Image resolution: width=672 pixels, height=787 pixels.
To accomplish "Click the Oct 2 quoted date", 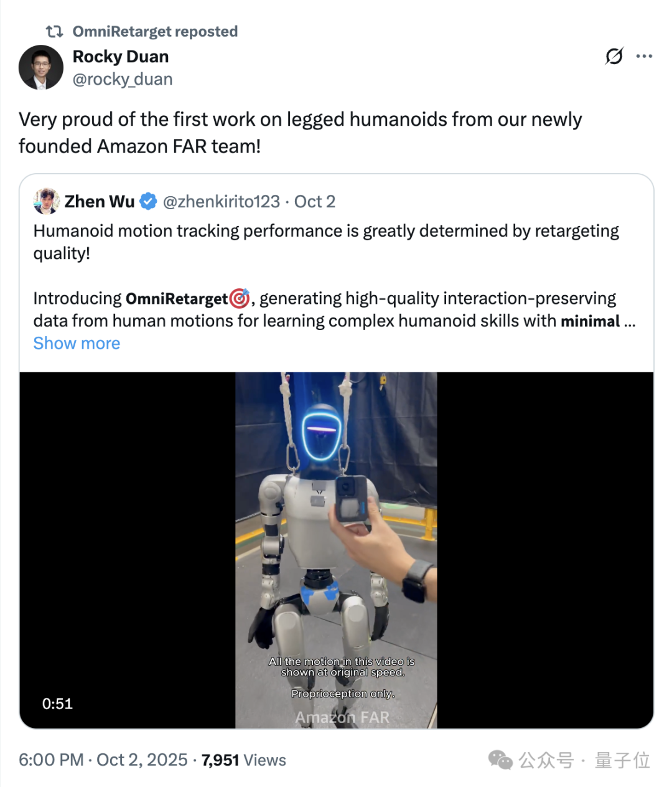I will click(315, 202).
